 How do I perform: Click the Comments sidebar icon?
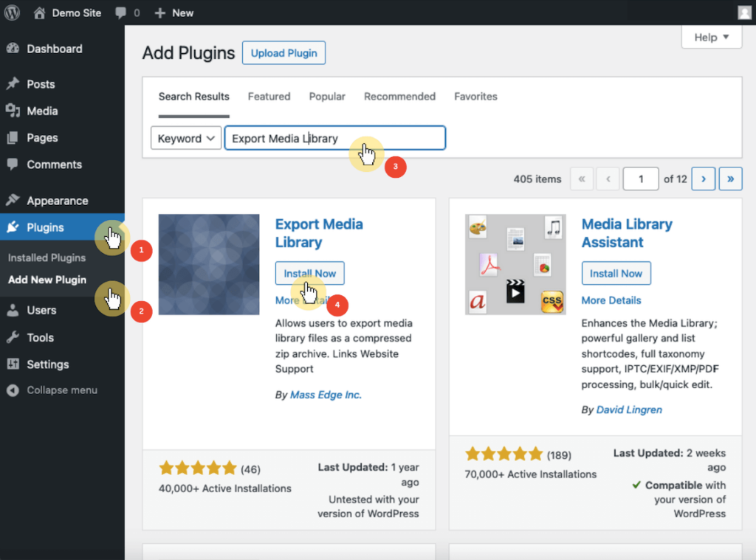pos(13,165)
